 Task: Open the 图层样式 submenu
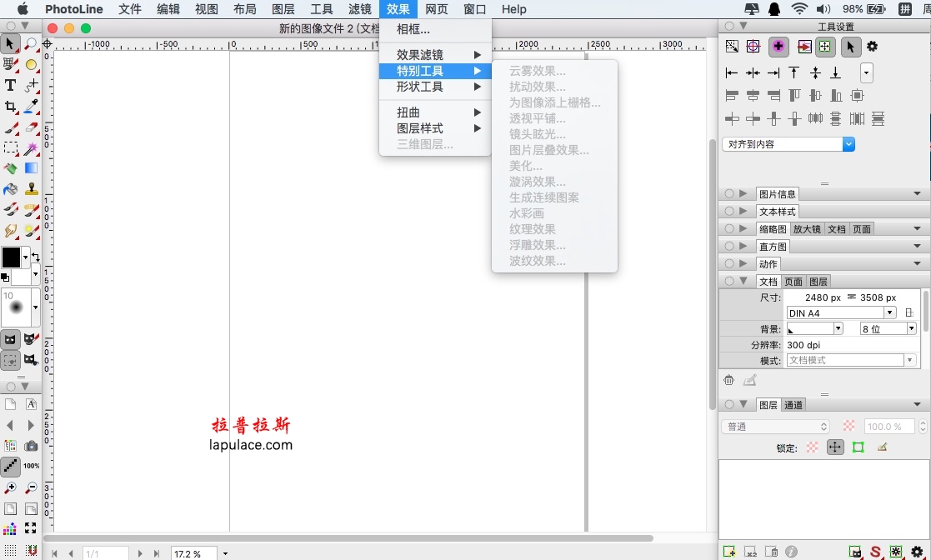click(435, 128)
